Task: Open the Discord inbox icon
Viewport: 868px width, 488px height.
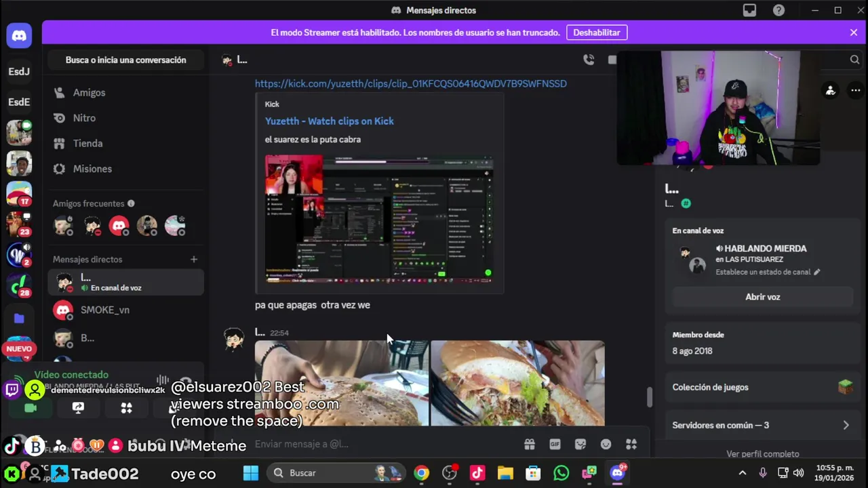Action: (749, 10)
